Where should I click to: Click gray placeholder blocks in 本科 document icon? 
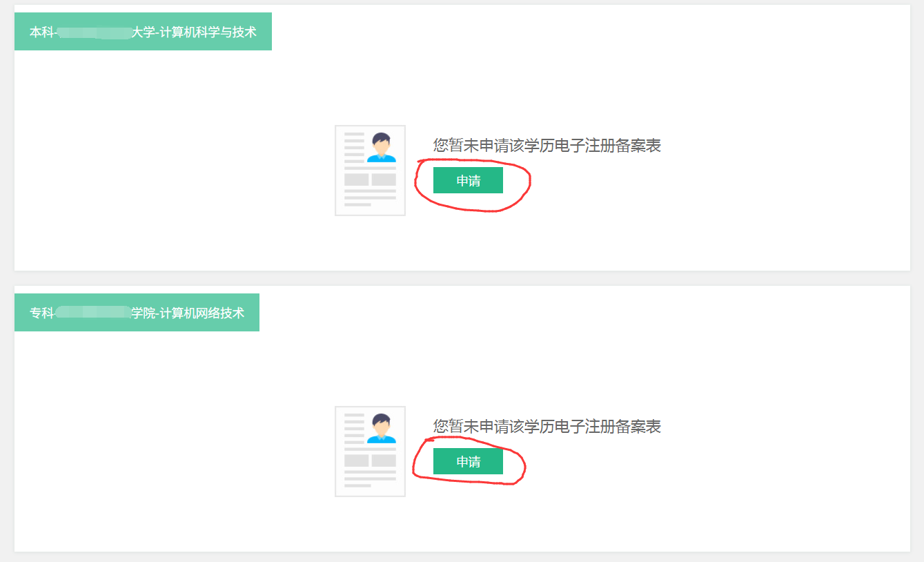point(371,180)
